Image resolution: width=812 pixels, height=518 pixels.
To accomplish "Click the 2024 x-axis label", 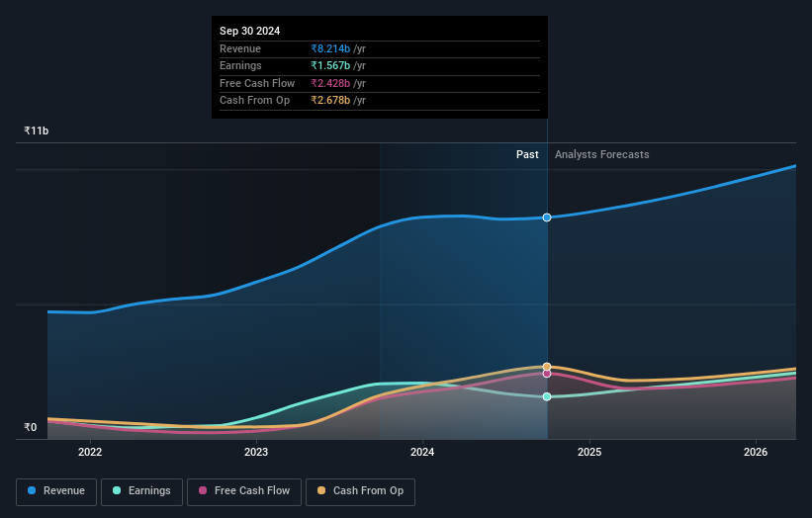I will pyautogui.click(x=422, y=452).
